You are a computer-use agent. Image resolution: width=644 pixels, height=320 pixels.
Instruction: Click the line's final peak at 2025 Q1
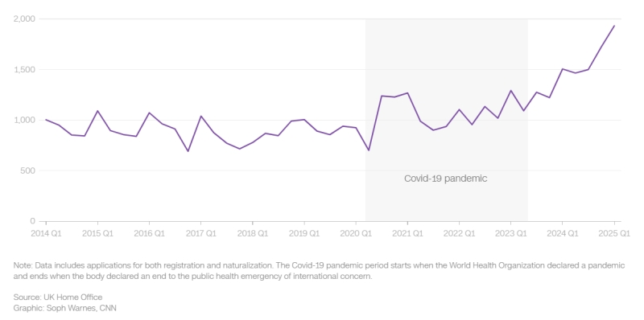click(x=614, y=26)
